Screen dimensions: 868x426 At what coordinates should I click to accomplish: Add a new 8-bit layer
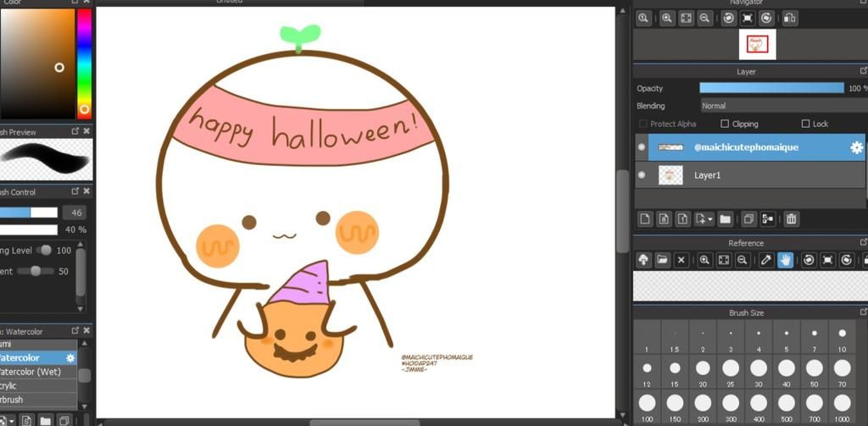pyautogui.click(x=664, y=219)
